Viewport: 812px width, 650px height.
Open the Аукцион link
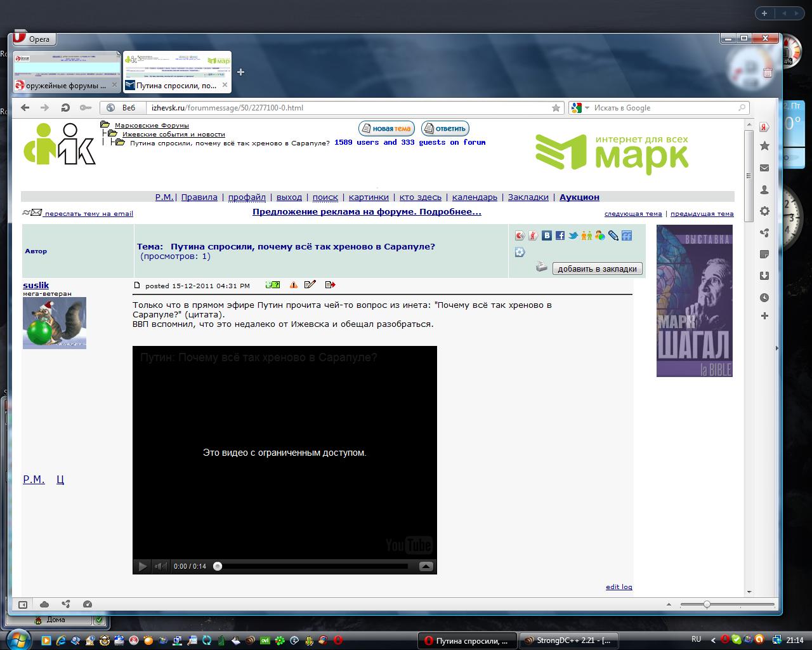click(x=579, y=197)
